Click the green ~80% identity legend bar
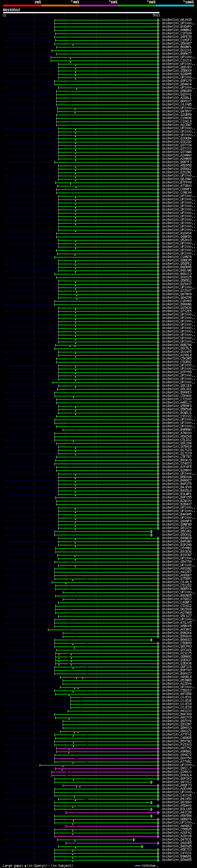Viewport: 197px width, 868px height. [x=137, y=6]
